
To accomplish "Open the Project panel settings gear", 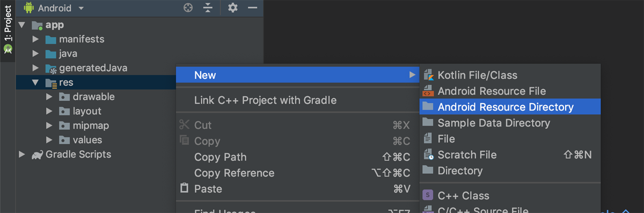I will click(232, 8).
